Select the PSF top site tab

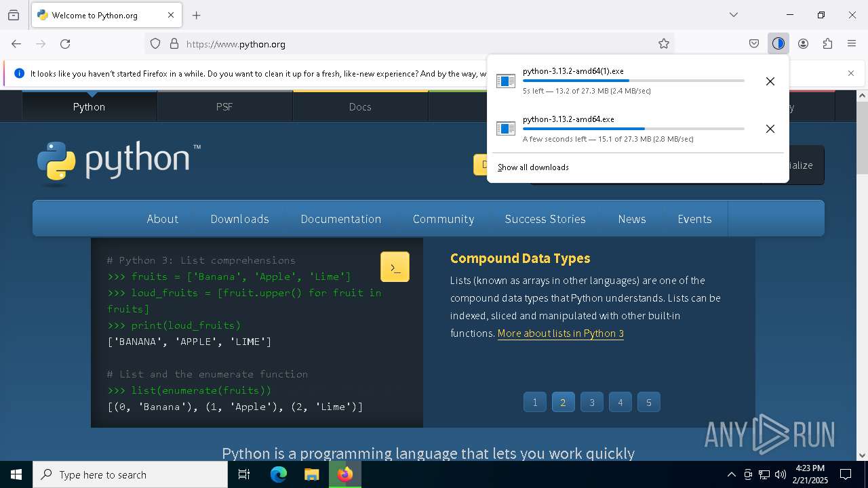coord(224,106)
